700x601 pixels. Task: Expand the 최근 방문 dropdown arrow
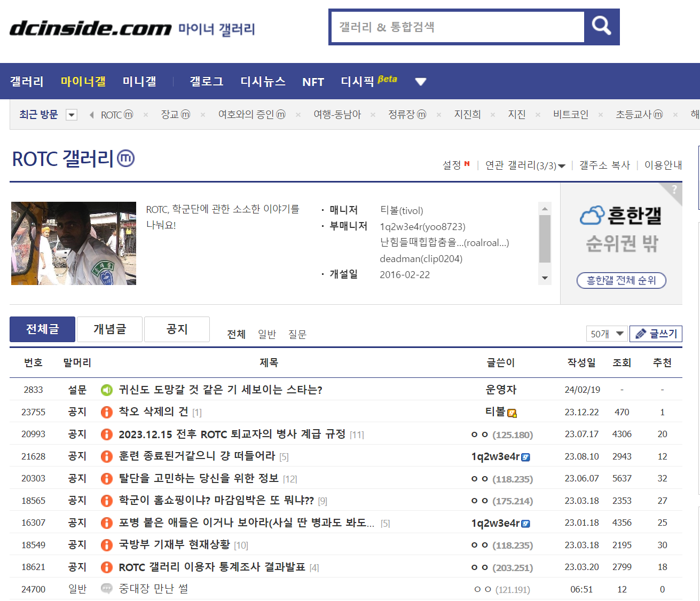[72, 115]
